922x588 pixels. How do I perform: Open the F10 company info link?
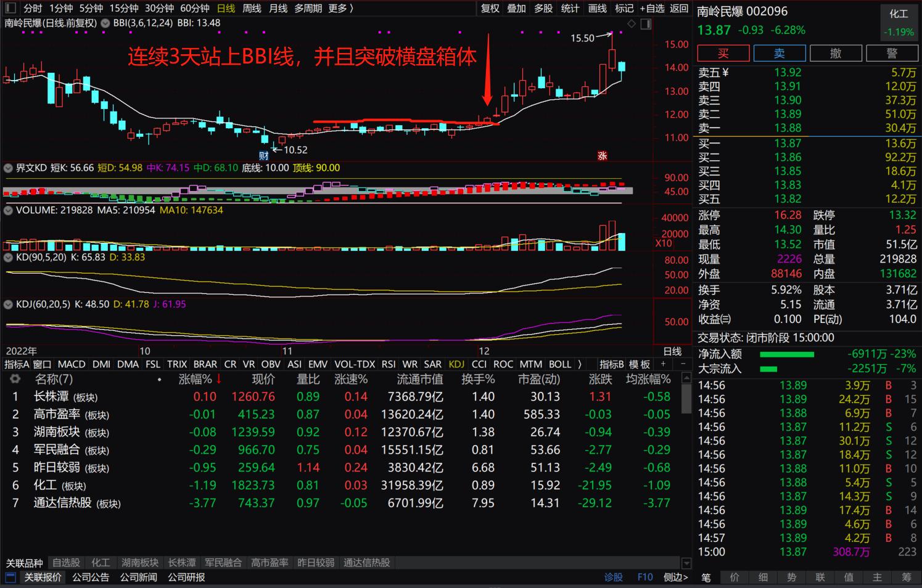[645, 578]
